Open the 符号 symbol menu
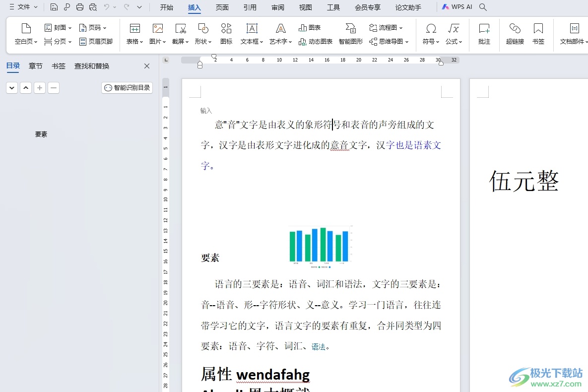This screenshot has width=588, height=392. 431,34
